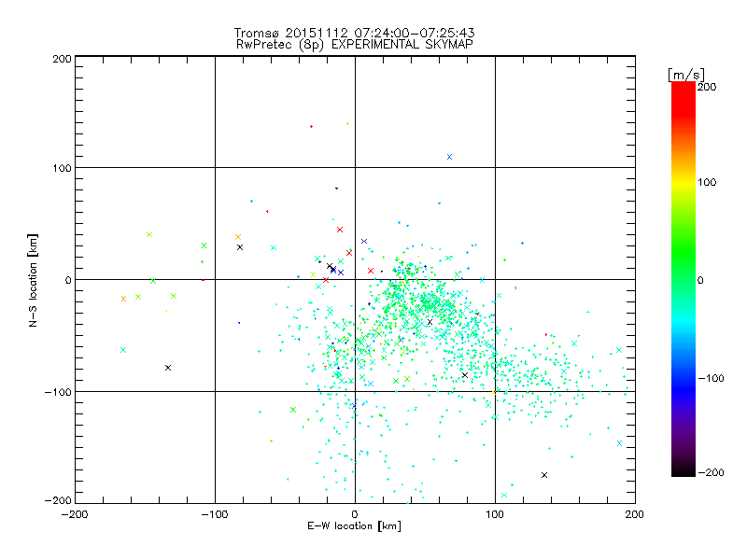Image resolution: width=747 pixels, height=560 pixels.
Task: Click the 200 tick label on the E-W axis
Action: click(635, 514)
